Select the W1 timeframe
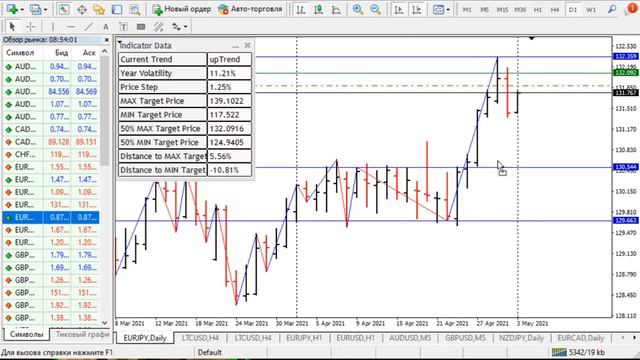 pyautogui.click(x=591, y=9)
